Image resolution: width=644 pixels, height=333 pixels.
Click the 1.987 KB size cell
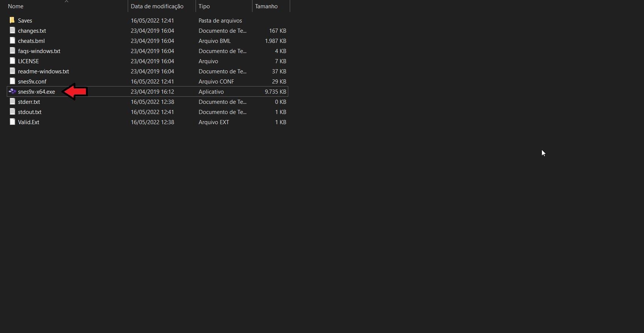pyautogui.click(x=275, y=41)
